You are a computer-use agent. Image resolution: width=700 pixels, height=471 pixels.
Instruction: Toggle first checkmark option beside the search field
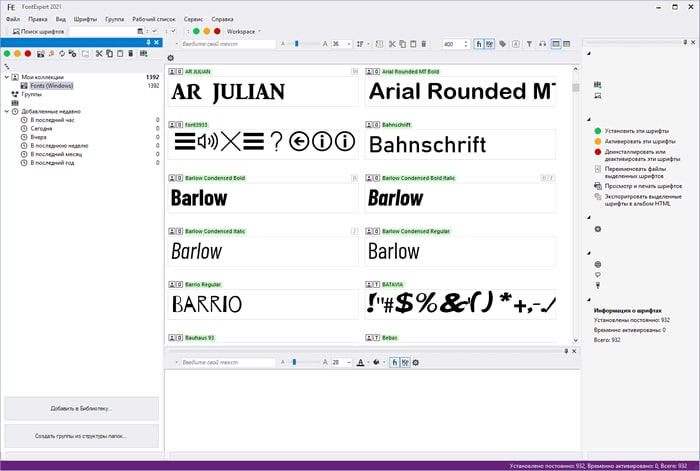(154, 31)
